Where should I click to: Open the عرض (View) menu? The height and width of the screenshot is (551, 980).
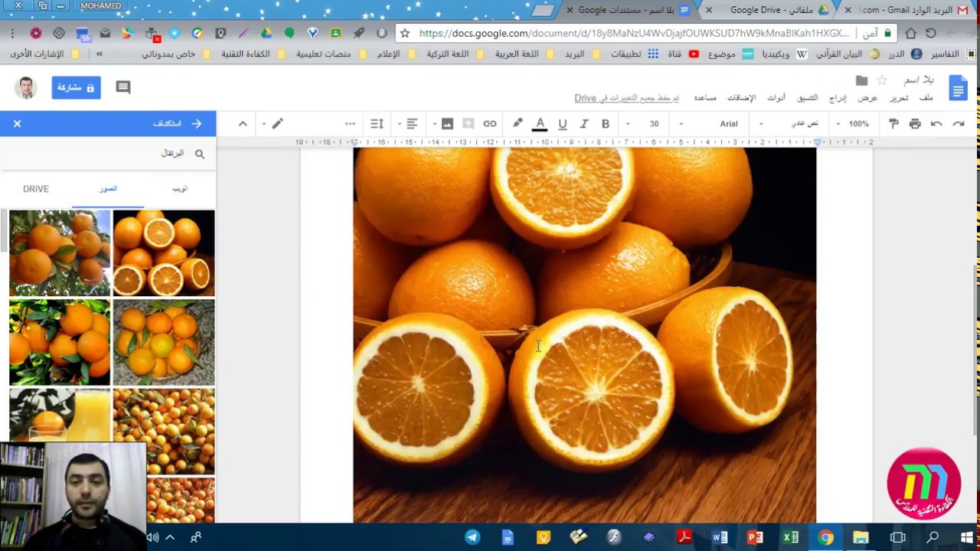click(x=867, y=98)
